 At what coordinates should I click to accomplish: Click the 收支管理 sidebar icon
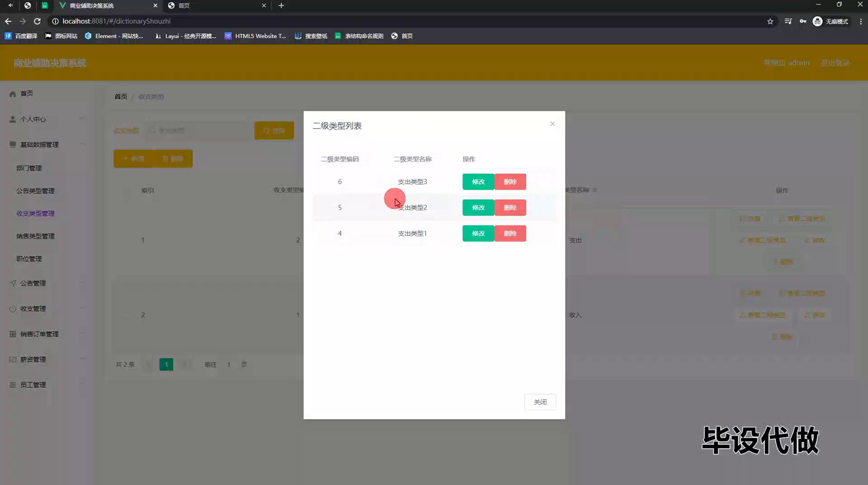point(12,309)
